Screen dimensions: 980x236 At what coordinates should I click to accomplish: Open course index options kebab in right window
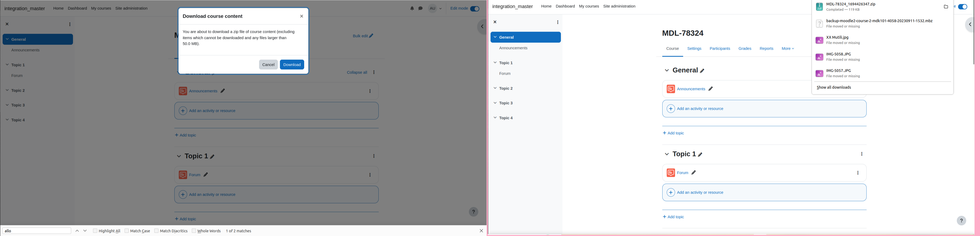click(558, 22)
